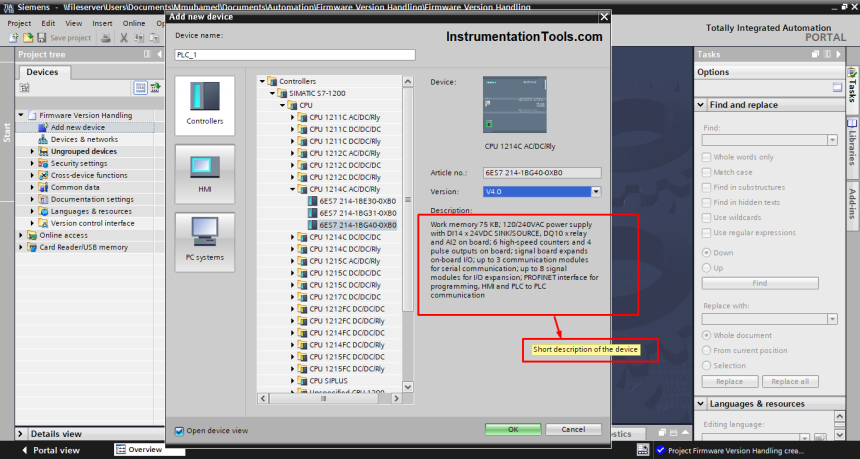This screenshot has width=860, height=459.
Task: Click the Open project folder icon
Action: 27,38
